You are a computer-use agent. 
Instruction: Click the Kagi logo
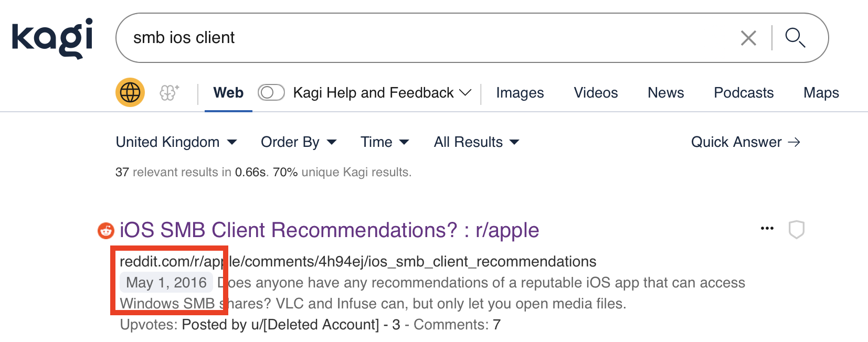(52, 38)
